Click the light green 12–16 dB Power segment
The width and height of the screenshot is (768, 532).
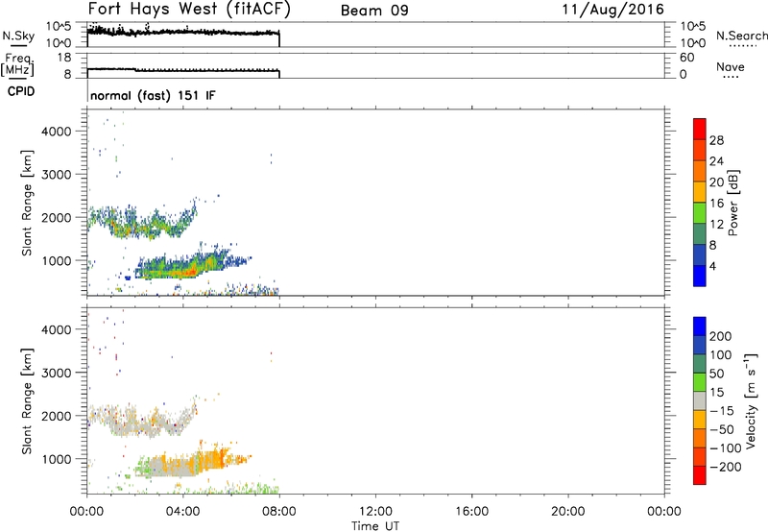[x=700, y=213]
